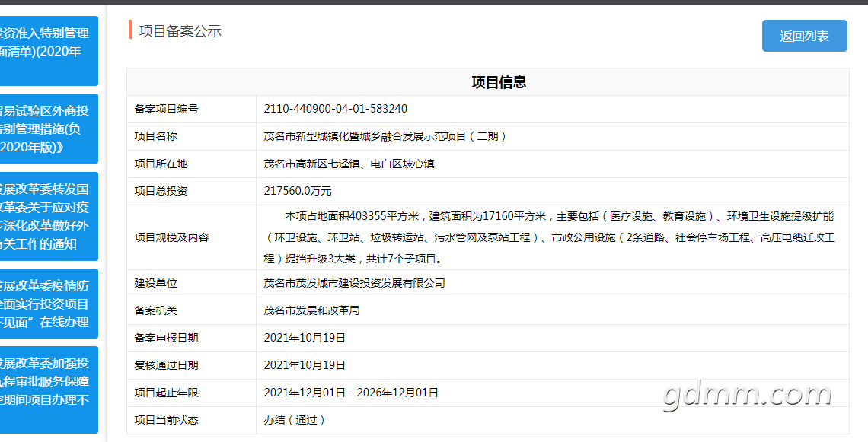Screen dimensions: 868x442
Task: Open the 疫情防 online handling notice link
Action: coord(48,304)
